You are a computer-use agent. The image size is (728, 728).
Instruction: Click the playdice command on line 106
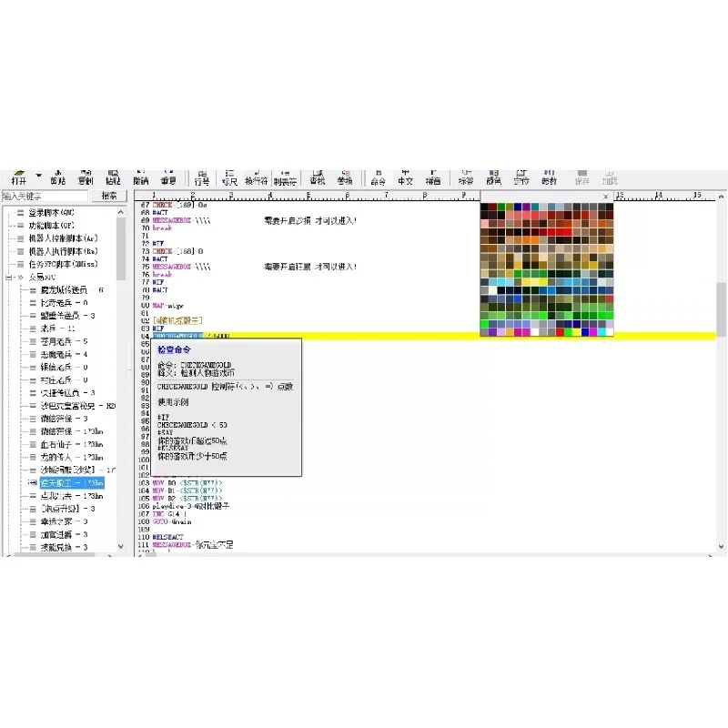point(167,506)
